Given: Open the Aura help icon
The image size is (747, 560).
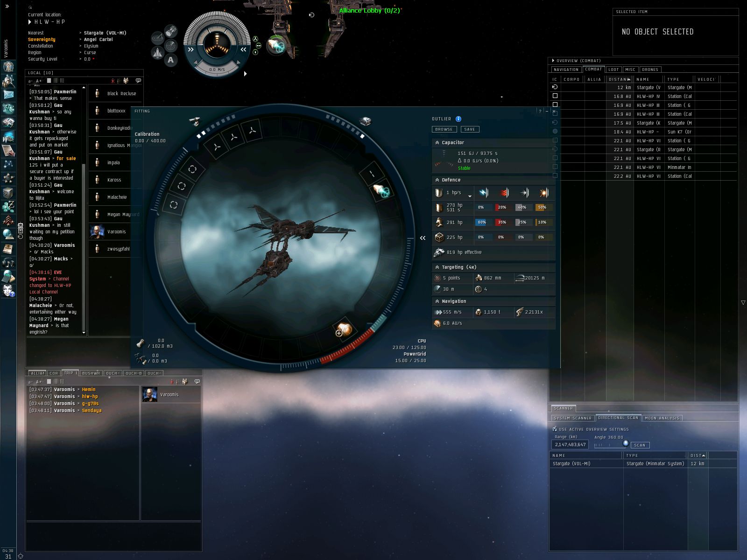Looking at the screenshot, I should click(8, 290).
